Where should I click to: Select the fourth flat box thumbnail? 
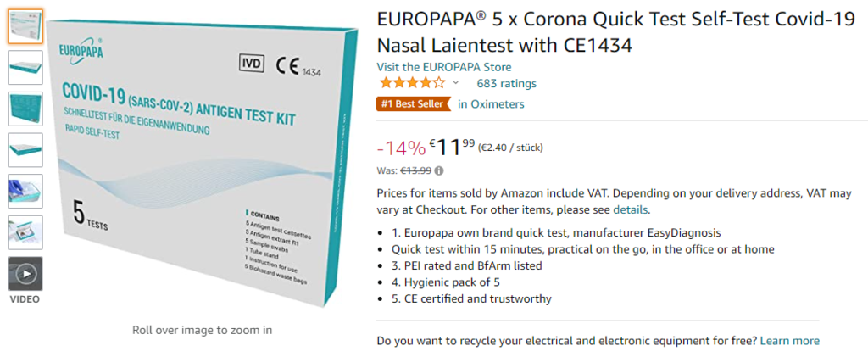(x=25, y=150)
